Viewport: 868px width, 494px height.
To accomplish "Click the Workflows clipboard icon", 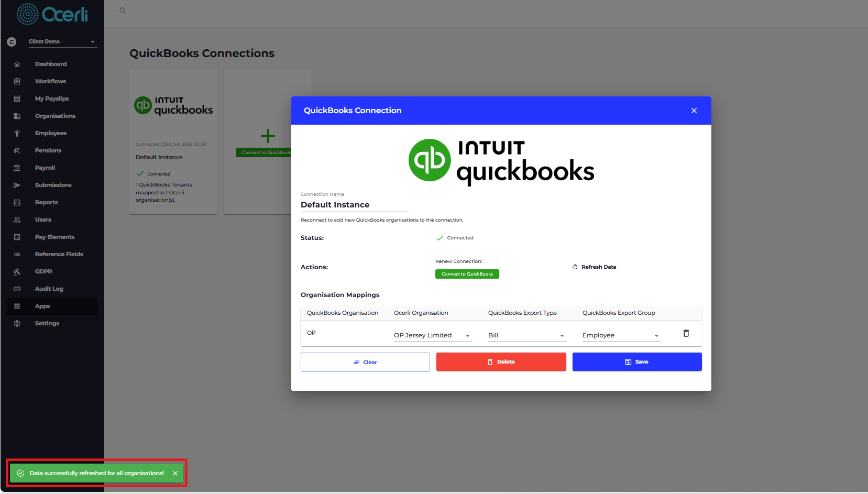I will coord(17,81).
